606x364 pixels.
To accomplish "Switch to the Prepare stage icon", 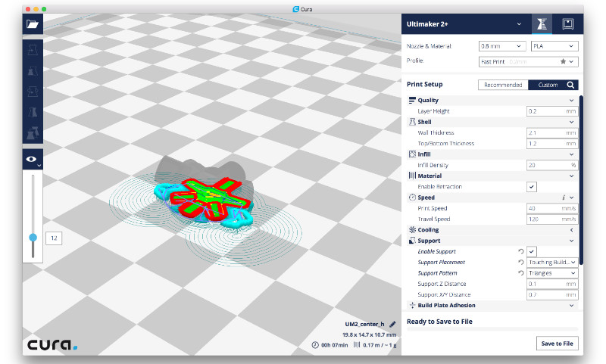I will [x=542, y=24].
